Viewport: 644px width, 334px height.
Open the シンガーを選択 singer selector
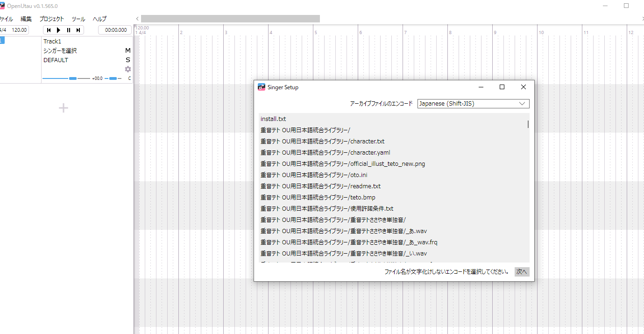coord(60,50)
